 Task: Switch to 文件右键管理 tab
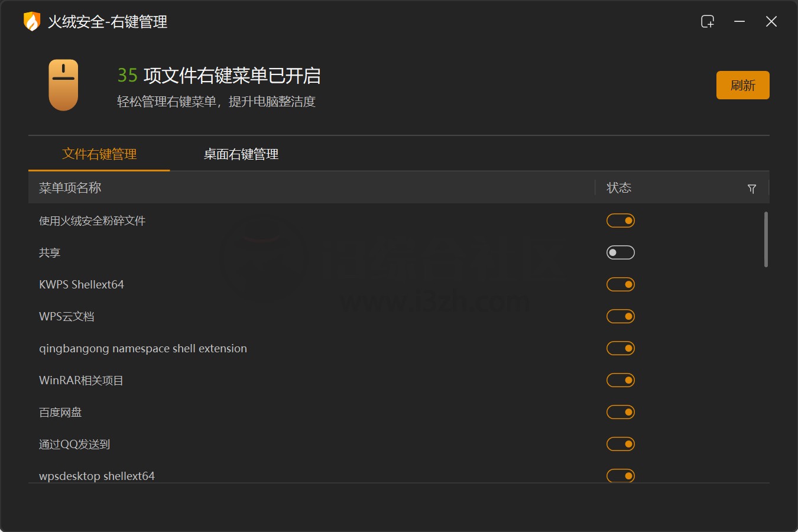coord(99,154)
